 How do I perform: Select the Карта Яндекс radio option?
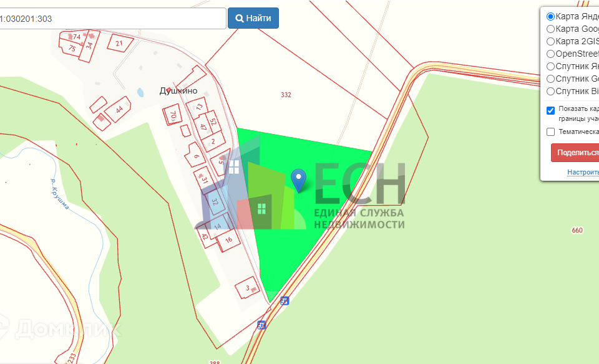pyautogui.click(x=550, y=16)
